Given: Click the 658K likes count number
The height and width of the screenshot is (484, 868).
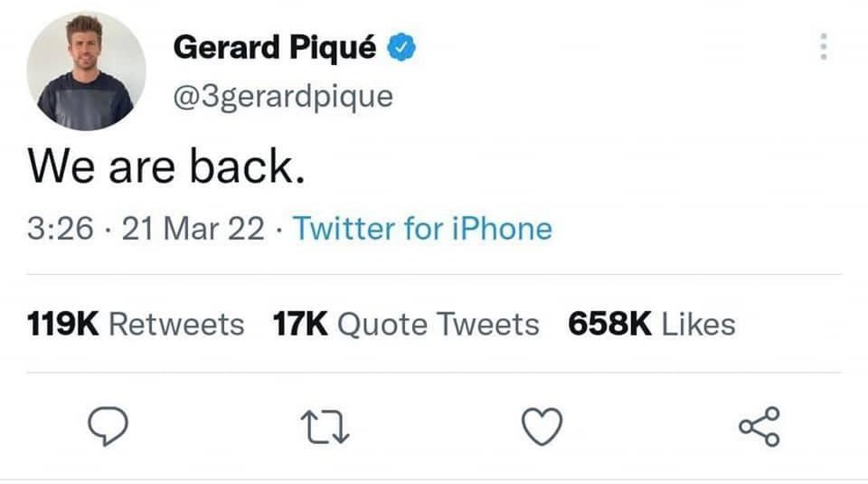Looking at the screenshot, I should 610,324.
